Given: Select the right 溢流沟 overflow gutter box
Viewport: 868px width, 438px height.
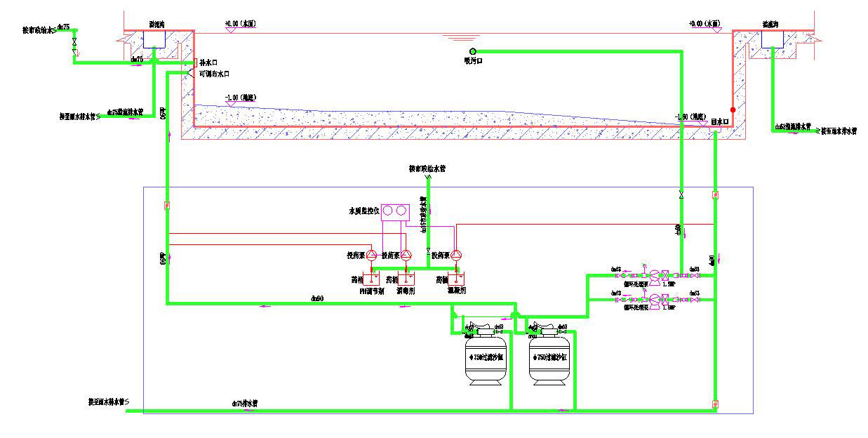Looking at the screenshot, I should pyautogui.click(x=773, y=38).
